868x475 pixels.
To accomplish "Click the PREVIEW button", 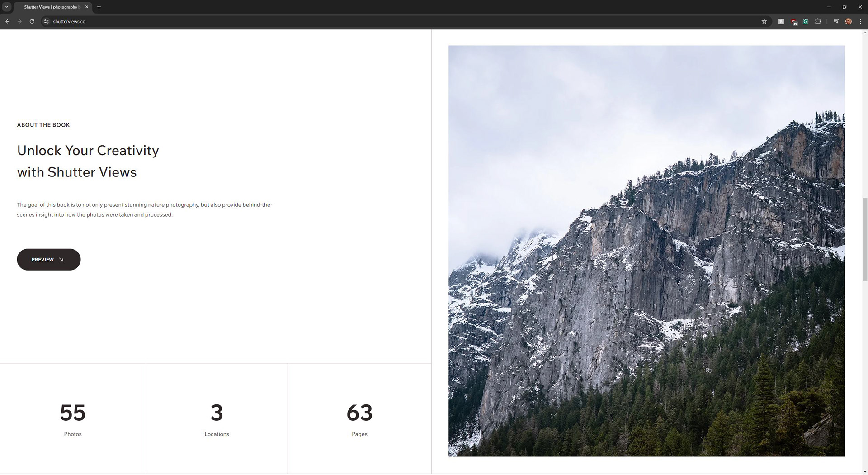I will [49, 260].
